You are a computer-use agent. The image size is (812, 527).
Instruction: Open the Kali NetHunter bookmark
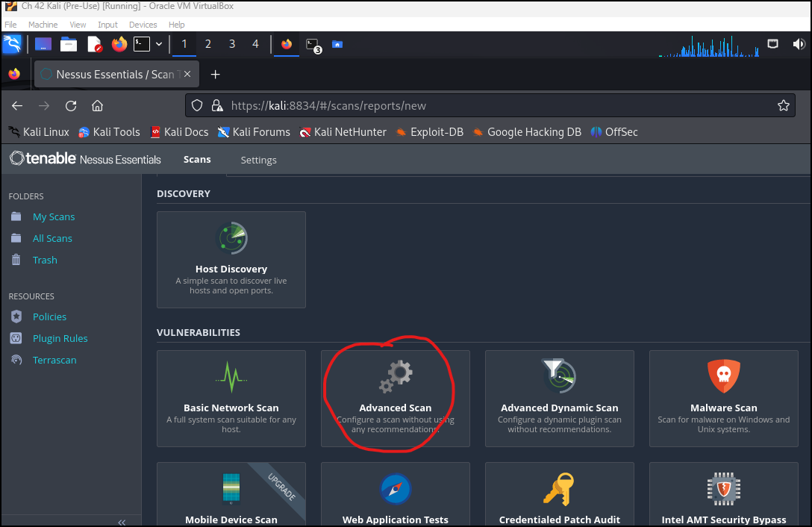coord(343,132)
